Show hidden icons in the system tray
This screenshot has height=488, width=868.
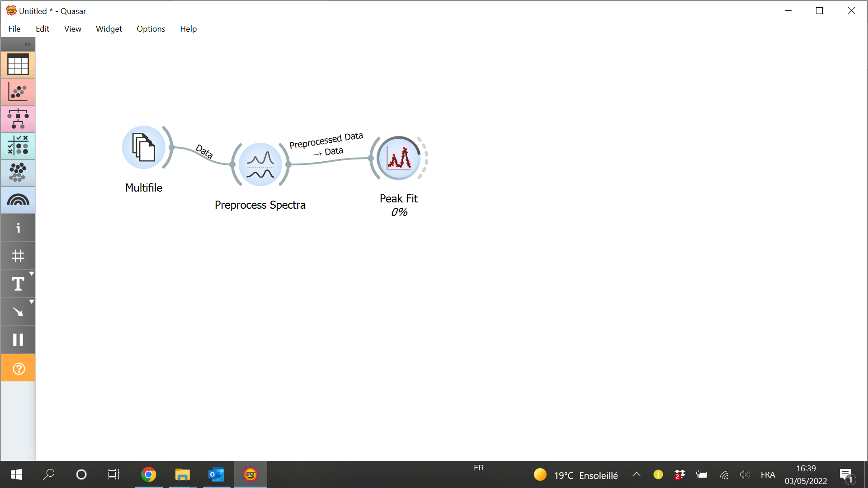pos(636,474)
